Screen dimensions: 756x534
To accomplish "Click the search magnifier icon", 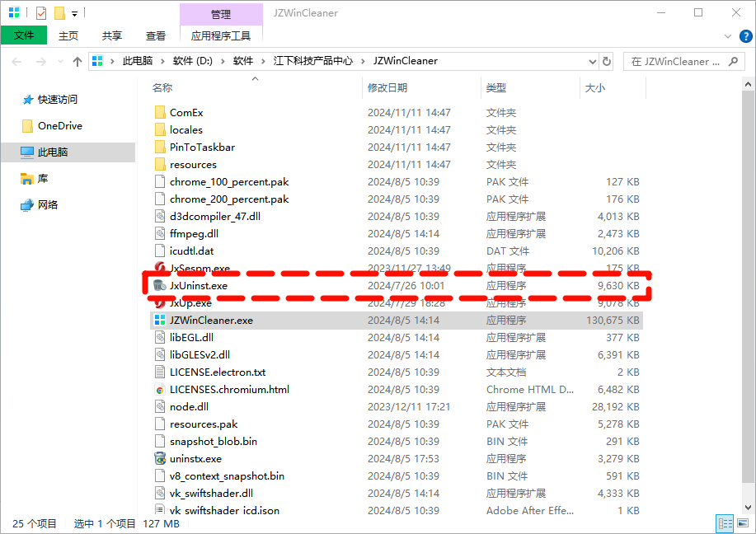I will click(734, 61).
